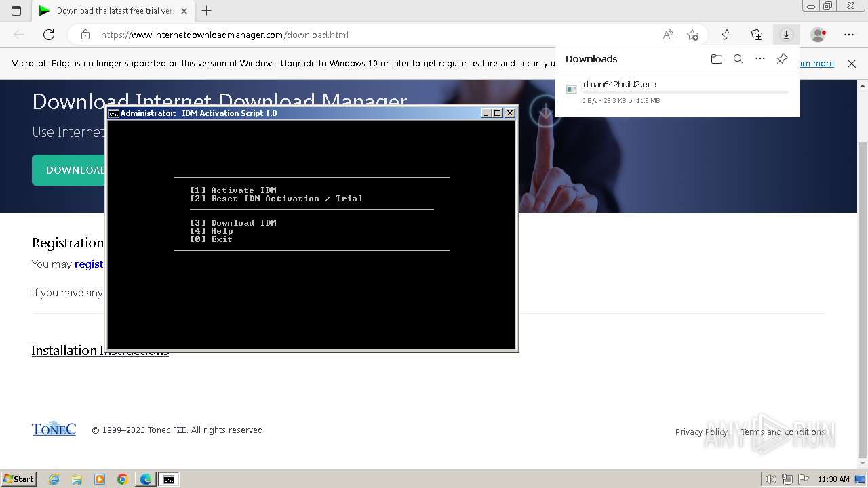Open the Privacy Policy link
868x488 pixels.
[x=701, y=432]
